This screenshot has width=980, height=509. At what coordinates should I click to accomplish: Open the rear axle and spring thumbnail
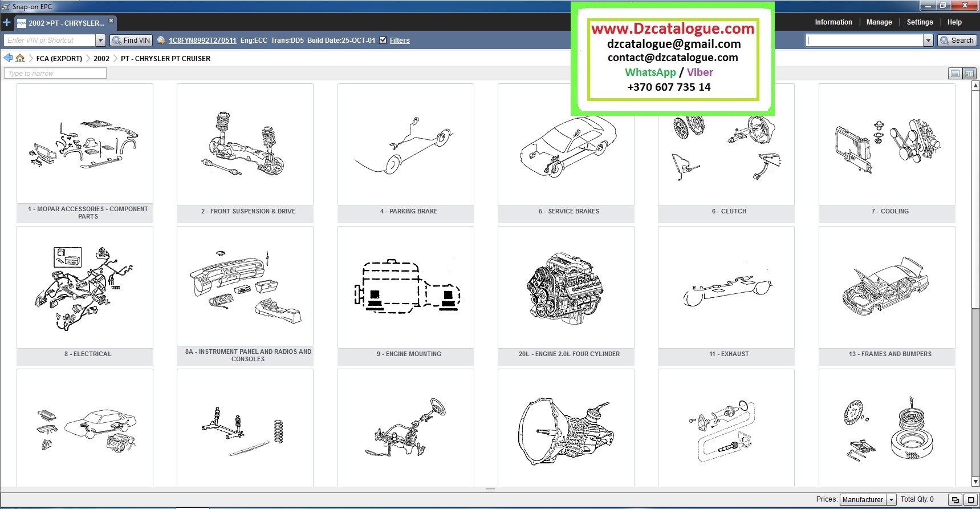[245, 428]
